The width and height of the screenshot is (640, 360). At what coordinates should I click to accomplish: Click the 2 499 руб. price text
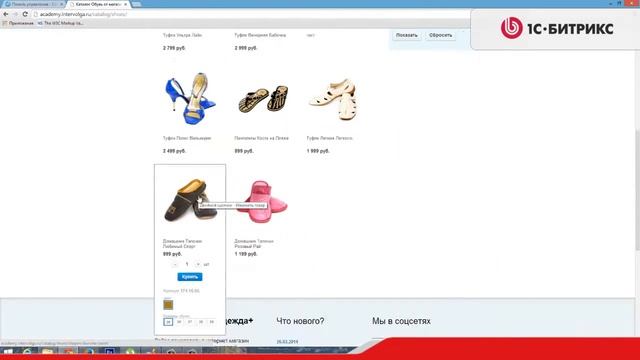174,151
